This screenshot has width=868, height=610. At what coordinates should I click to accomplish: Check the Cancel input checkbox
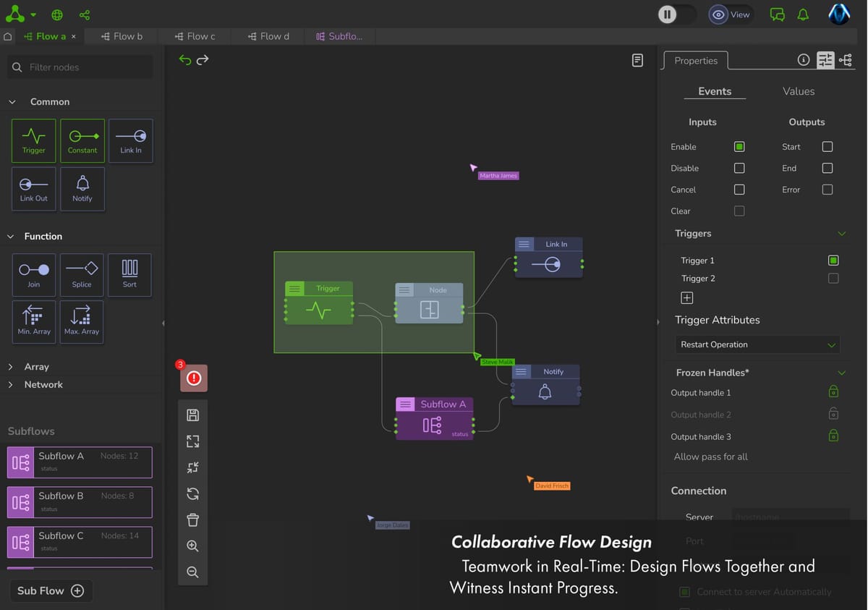tap(739, 190)
